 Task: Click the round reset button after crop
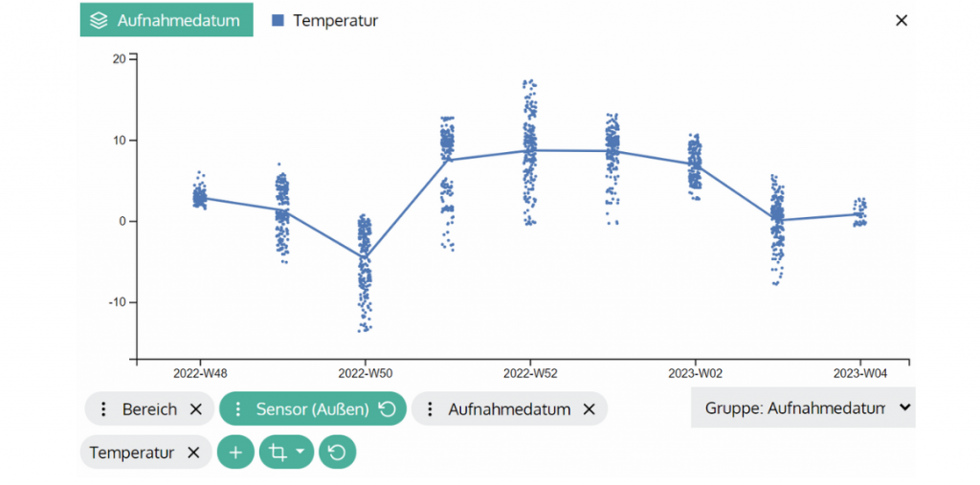pyautogui.click(x=337, y=452)
